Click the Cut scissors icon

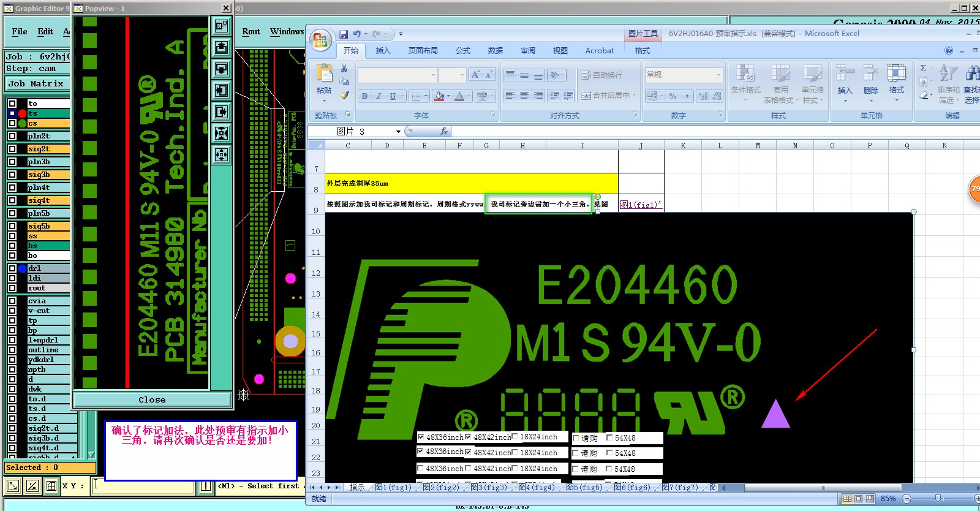tap(344, 68)
